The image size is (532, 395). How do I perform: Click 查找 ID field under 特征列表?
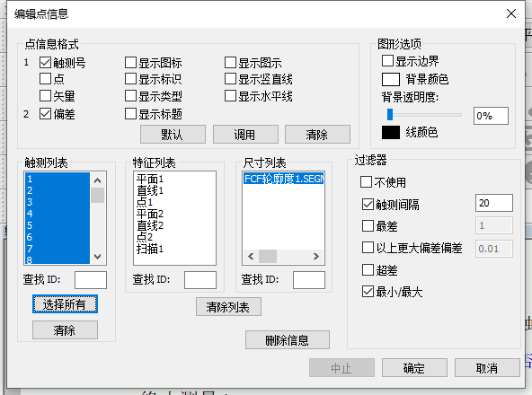pyautogui.click(x=200, y=280)
